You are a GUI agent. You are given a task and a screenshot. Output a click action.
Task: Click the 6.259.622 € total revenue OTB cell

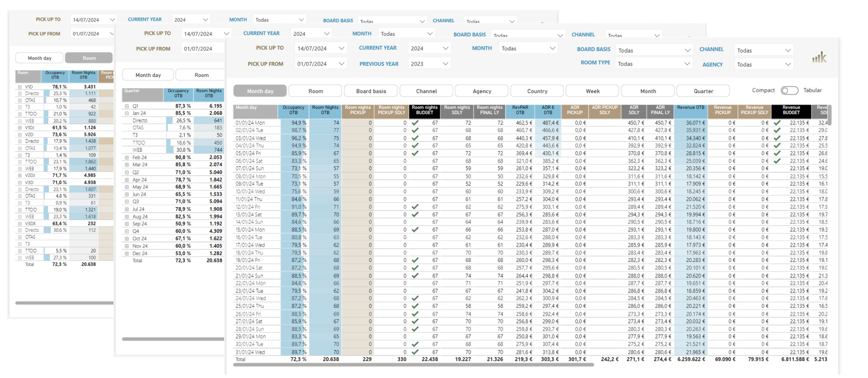[x=691, y=359]
